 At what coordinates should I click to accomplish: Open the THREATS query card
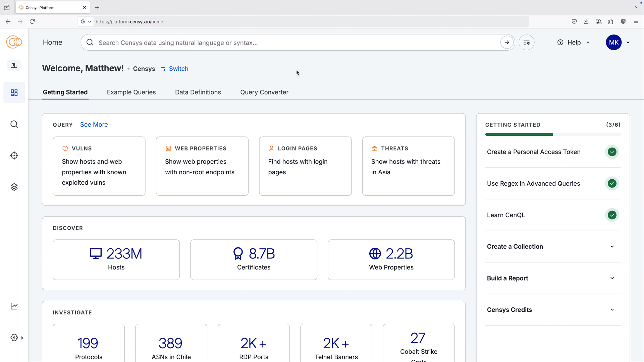[x=409, y=166]
